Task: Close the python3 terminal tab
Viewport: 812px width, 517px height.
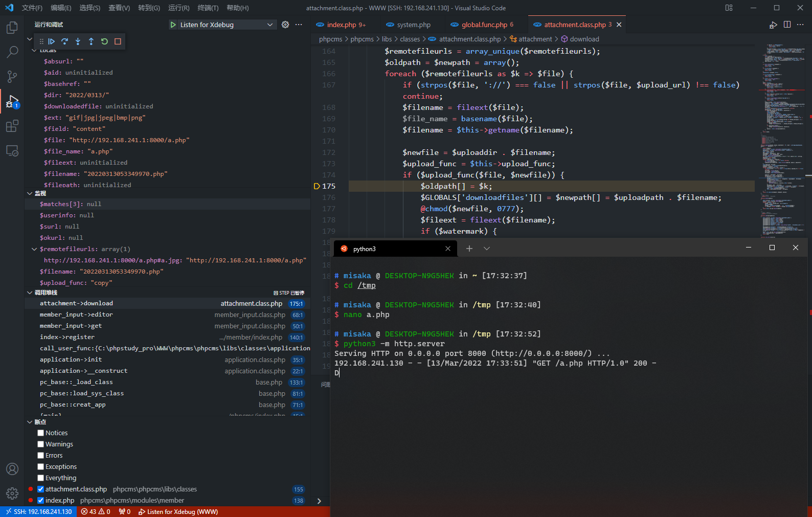Action: (448, 249)
